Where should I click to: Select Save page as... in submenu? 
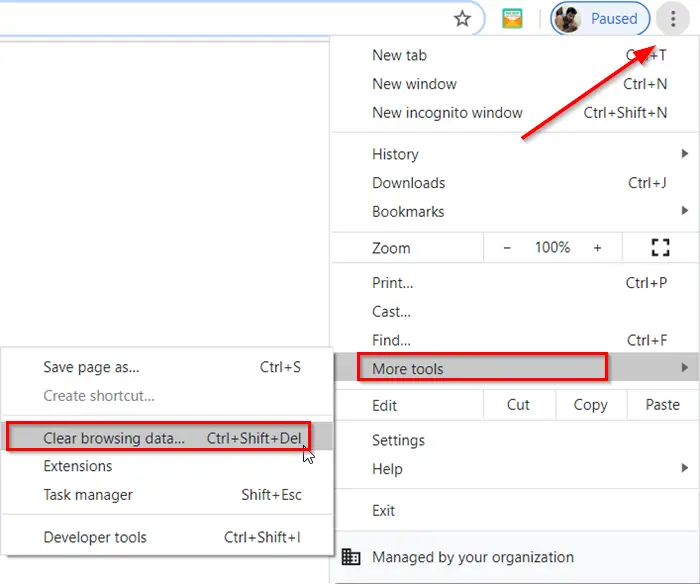(168, 367)
